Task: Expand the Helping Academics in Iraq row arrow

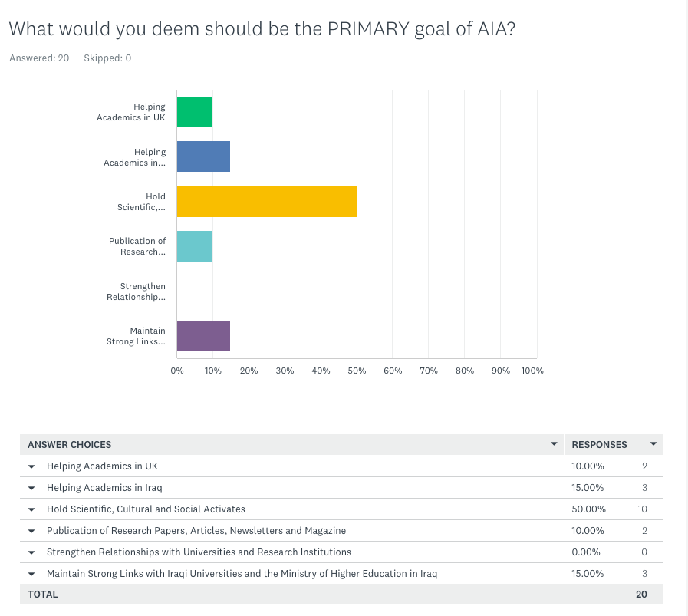Action: (x=31, y=488)
